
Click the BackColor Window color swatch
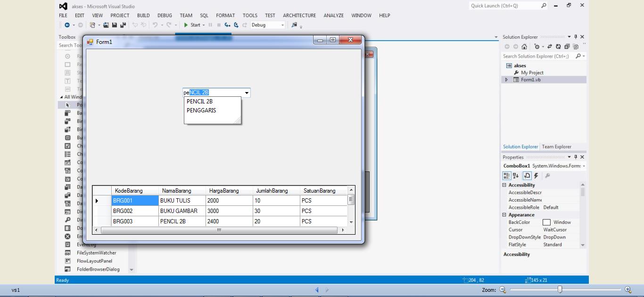pyautogui.click(x=546, y=222)
